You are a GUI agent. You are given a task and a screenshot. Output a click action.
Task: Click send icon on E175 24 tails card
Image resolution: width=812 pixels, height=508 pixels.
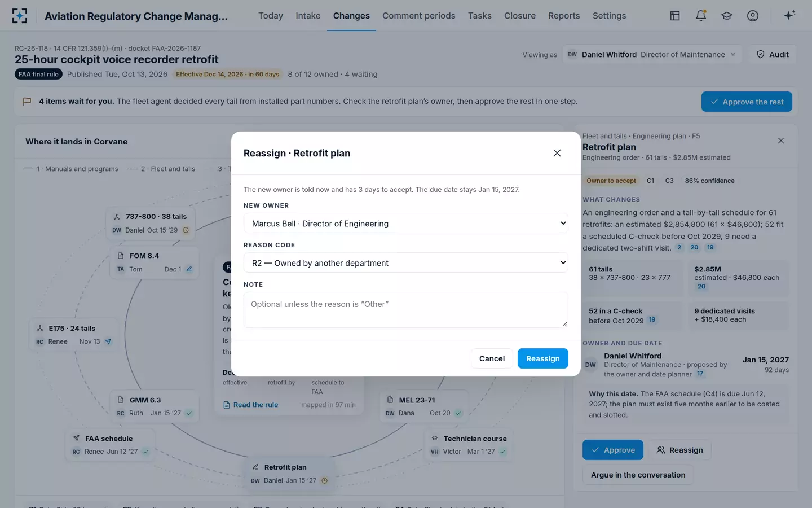108,341
